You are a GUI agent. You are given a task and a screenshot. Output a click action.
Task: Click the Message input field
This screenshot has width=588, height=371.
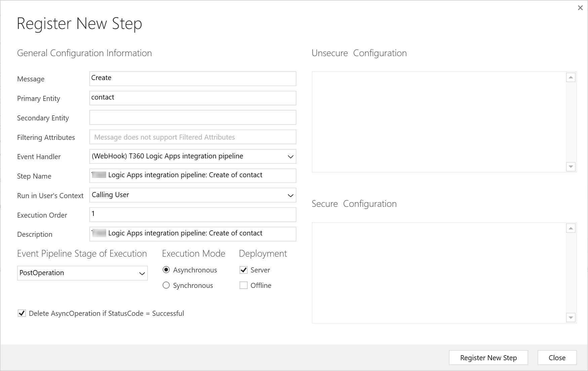(193, 78)
